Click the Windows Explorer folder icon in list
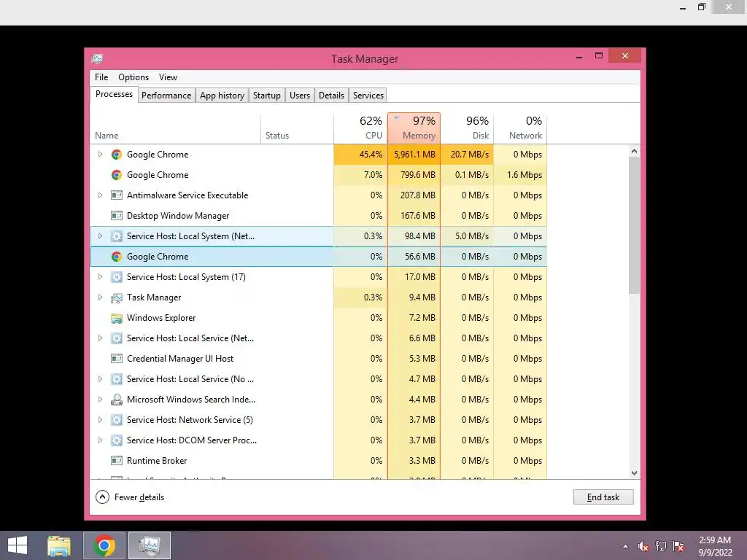This screenshot has width=747, height=560. 117,318
